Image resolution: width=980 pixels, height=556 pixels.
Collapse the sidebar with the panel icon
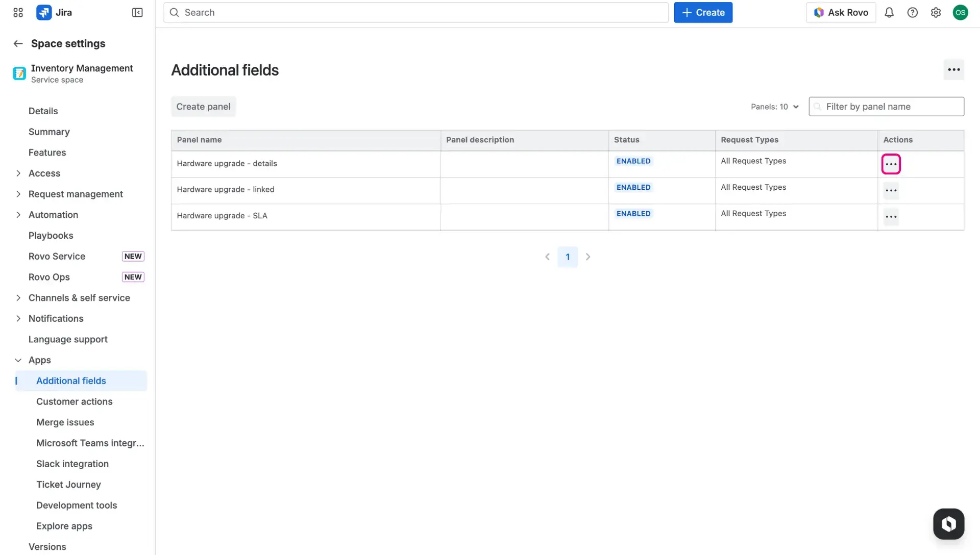pyautogui.click(x=137, y=12)
